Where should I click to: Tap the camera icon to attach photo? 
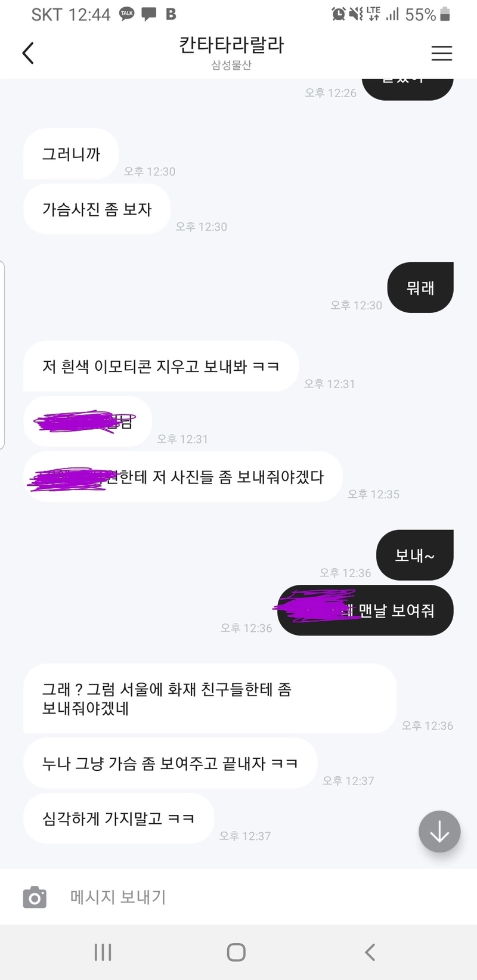pos(35,897)
